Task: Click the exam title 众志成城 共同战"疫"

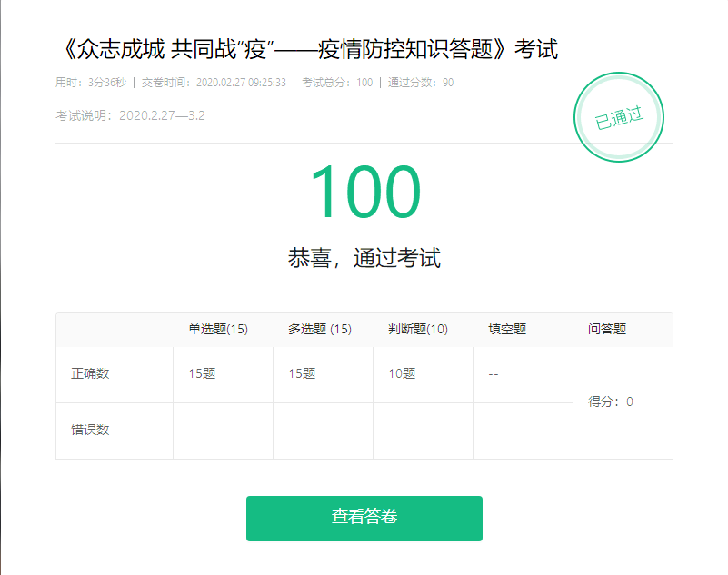Action: tap(306, 50)
